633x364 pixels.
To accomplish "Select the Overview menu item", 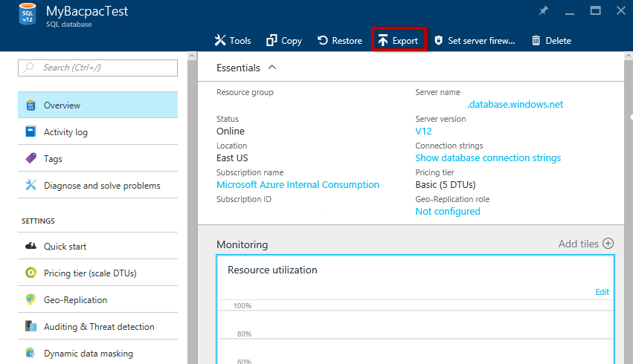I will (62, 105).
